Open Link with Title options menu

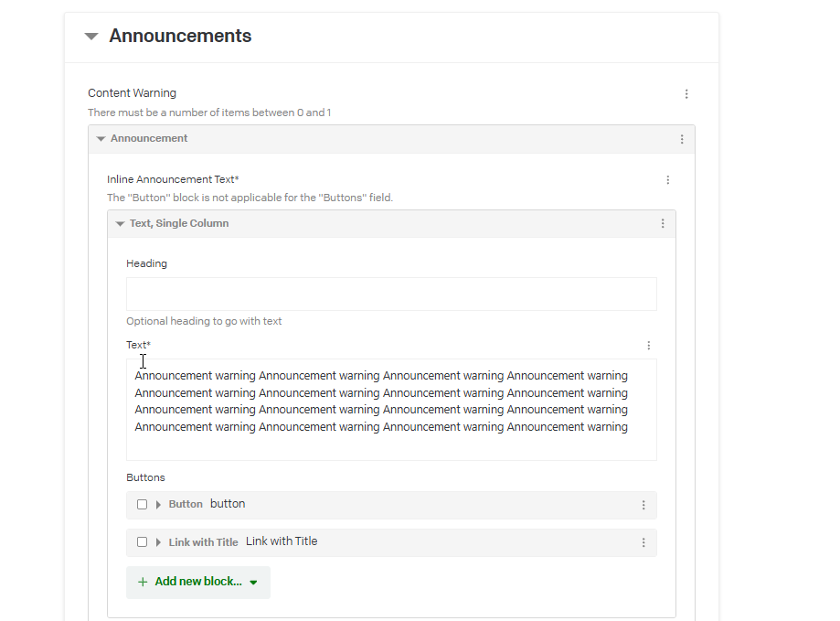click(643, 542)
